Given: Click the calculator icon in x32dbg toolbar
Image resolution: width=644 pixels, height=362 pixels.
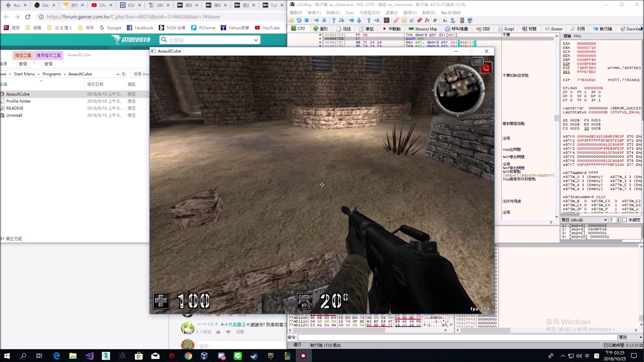Looking at the screenshot, I should pos(462,20).
